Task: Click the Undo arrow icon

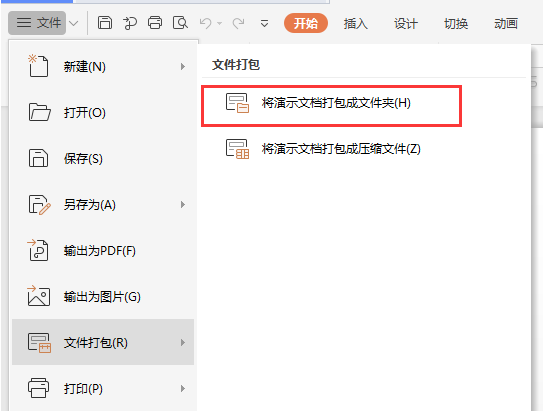Action: (x=205, y=23)
